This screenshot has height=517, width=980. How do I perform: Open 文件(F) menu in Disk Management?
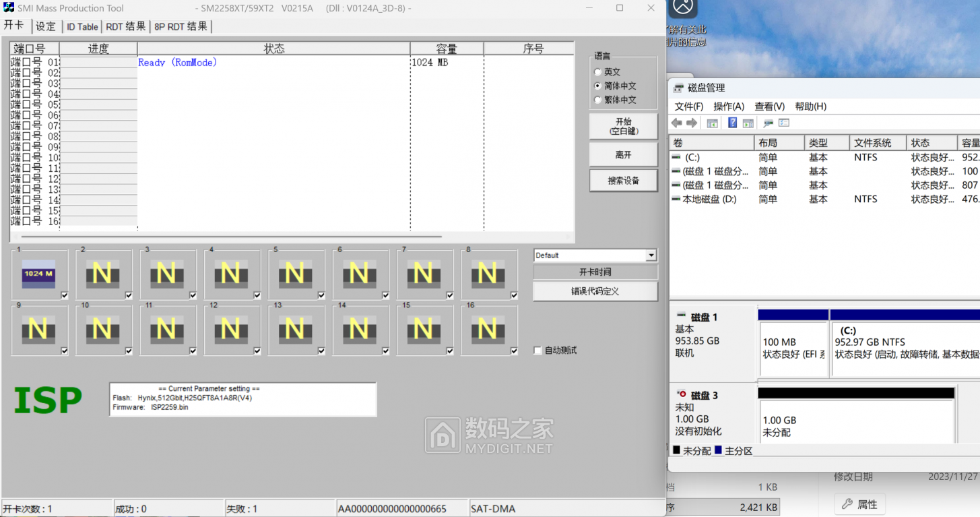point(689,107)
